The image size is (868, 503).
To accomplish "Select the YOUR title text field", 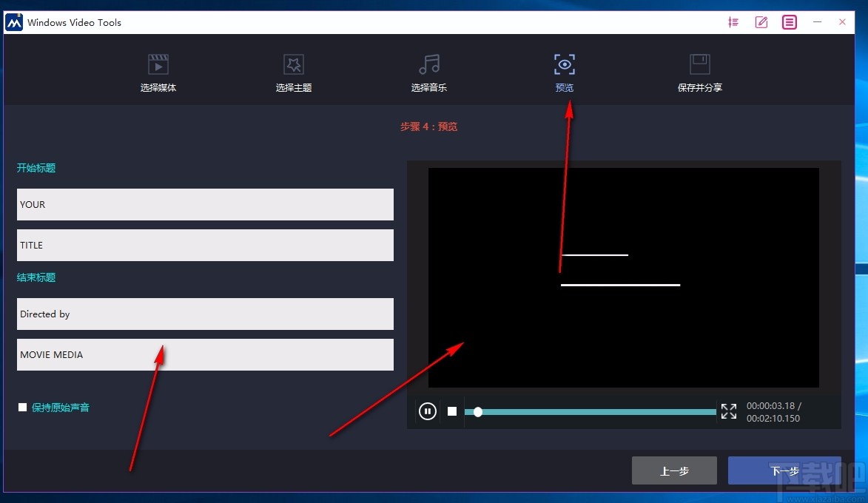I will tap(205, 204).
